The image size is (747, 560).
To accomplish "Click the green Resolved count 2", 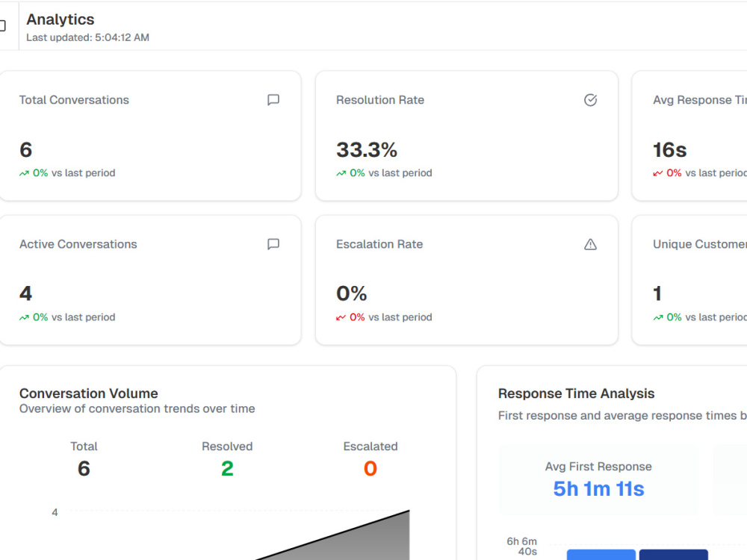I will [227, 469].
